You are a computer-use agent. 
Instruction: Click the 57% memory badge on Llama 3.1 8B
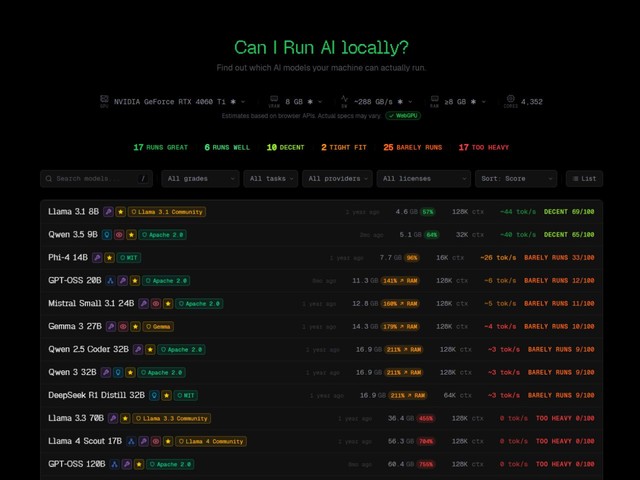point(428,212)
